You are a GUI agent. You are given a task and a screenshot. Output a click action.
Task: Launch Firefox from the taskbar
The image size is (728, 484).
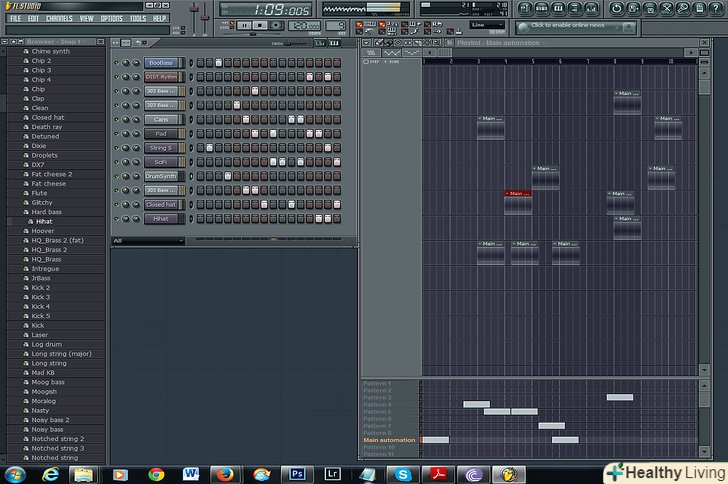225,474
